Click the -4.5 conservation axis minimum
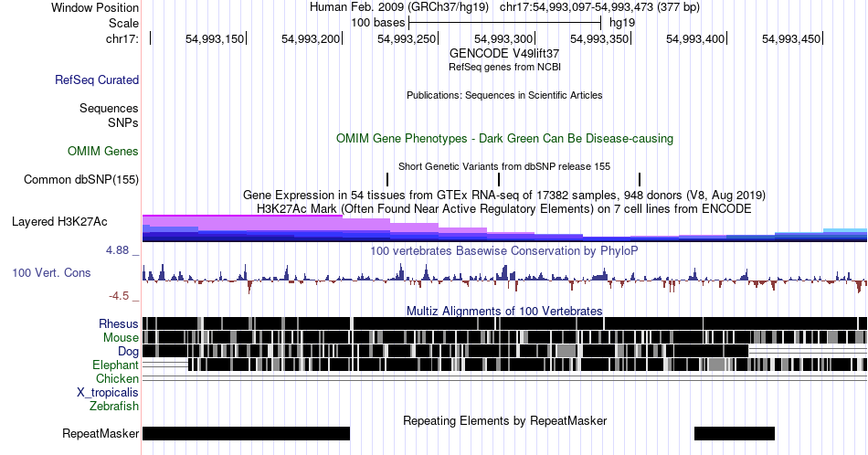 pyautogui.click(x=119, y=296)
